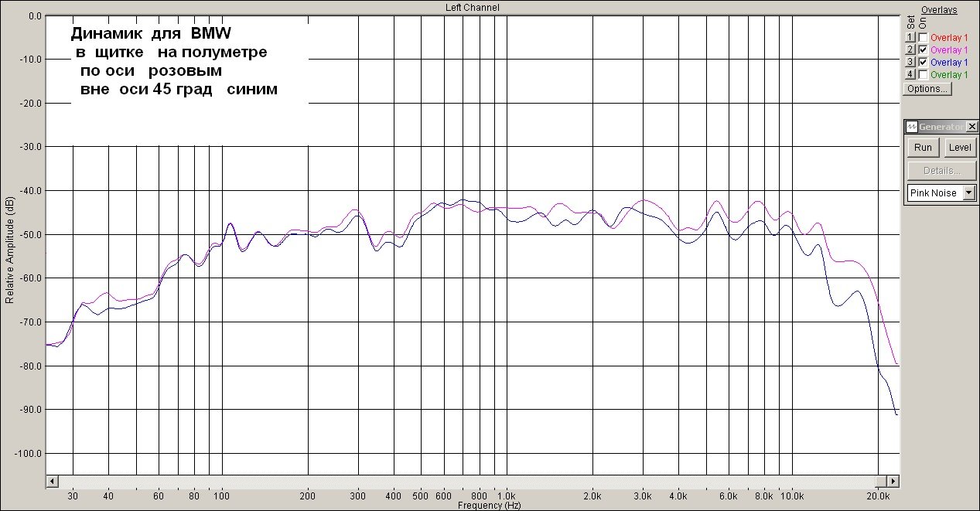Click the 0.0 amplitude axis label
Image resolution: width=980 pixels, height=511 pixels.
coord(34,15)
